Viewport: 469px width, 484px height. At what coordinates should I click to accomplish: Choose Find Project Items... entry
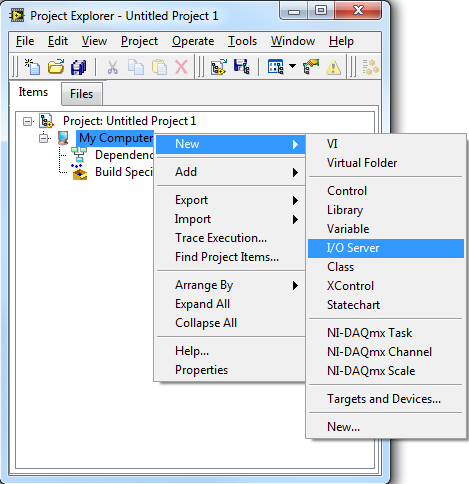point(231,257)
